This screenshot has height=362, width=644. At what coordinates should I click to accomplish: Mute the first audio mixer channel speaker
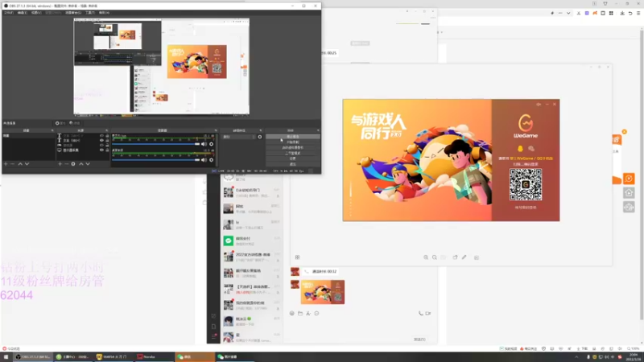(x=204, y=144)
